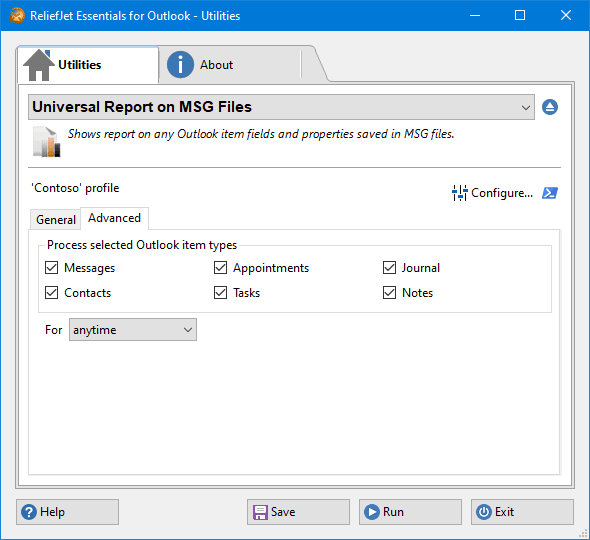This screenshot has width=590, height=540.
Task: Click the Configure sliders icon
Action: pyautogui.click(x=459, y=193)
